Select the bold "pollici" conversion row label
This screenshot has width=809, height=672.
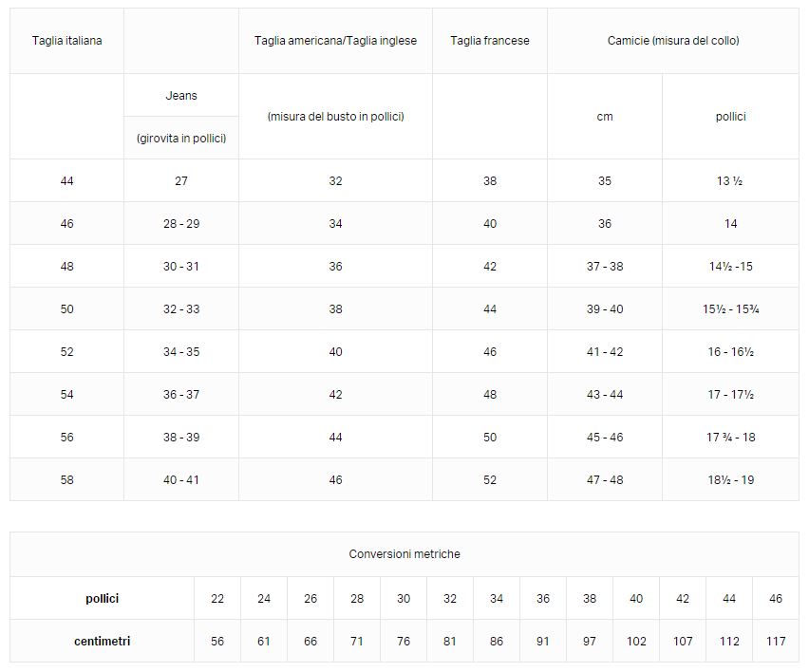coord(103,599)
